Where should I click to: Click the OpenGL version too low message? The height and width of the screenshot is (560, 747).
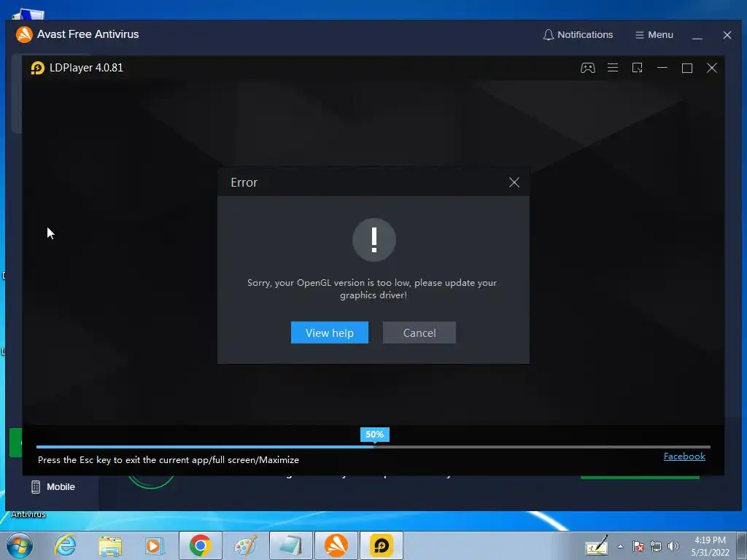point(372,289)
